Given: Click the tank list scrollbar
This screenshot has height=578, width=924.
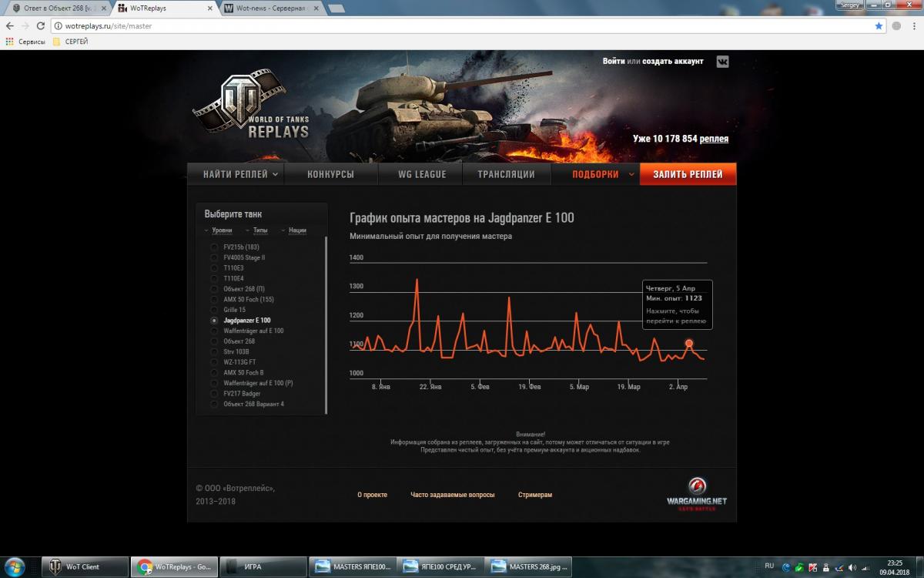Looking at the screenshot, I should [x=326, y=324].
